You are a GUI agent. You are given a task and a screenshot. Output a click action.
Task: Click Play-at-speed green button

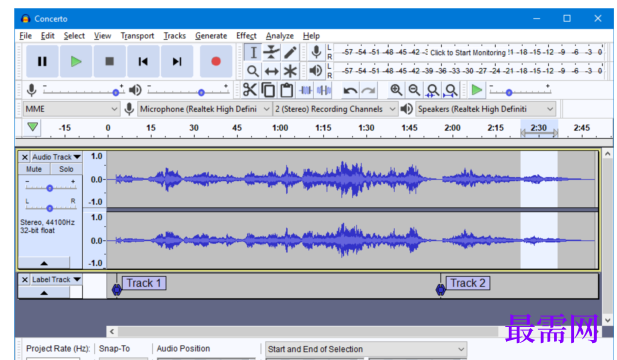point(477,90)
